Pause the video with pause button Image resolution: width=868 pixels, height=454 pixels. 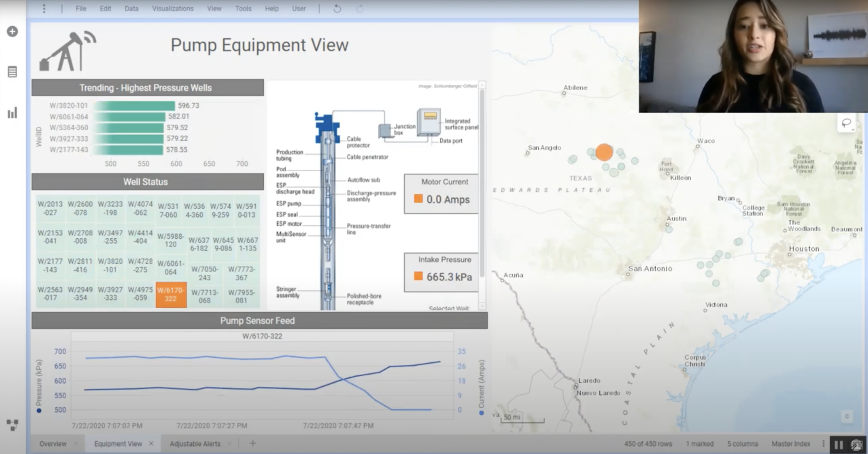pyautogui.click(x=838, y=445)
